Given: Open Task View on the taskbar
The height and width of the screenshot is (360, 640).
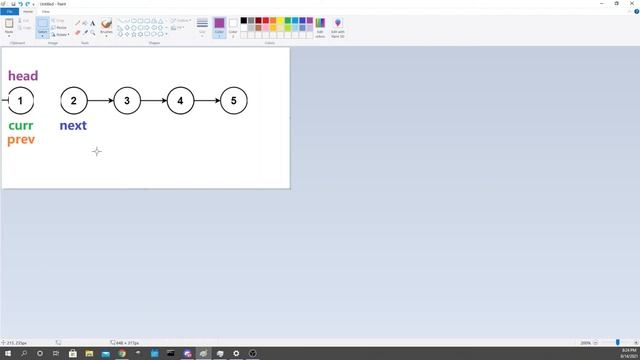Looking at the screenshot, I should tap(56, 353).
